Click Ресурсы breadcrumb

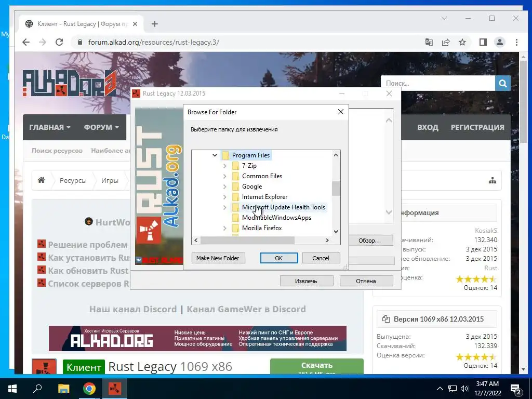73,180
